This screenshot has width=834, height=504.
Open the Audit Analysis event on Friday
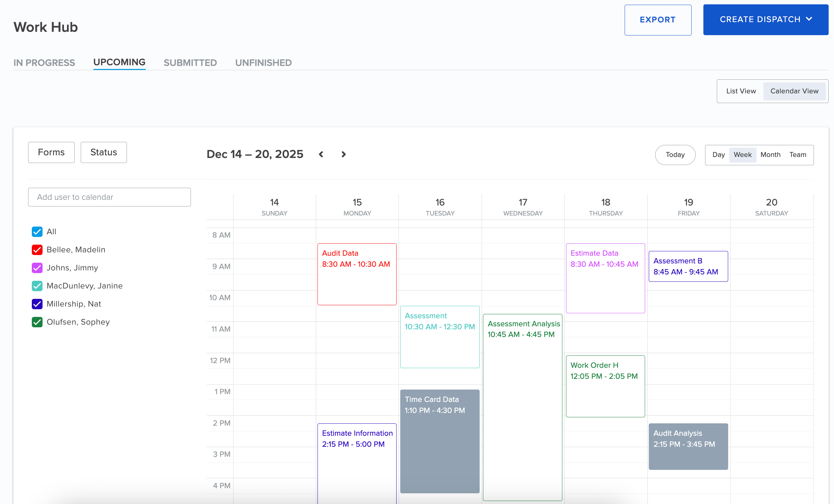click(688, 446)
